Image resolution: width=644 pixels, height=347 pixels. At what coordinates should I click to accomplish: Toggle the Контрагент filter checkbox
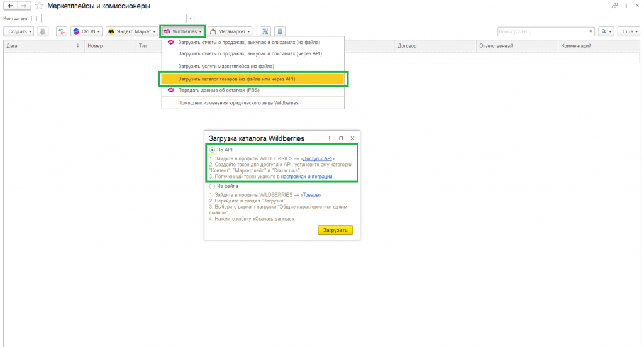point(35,18)
